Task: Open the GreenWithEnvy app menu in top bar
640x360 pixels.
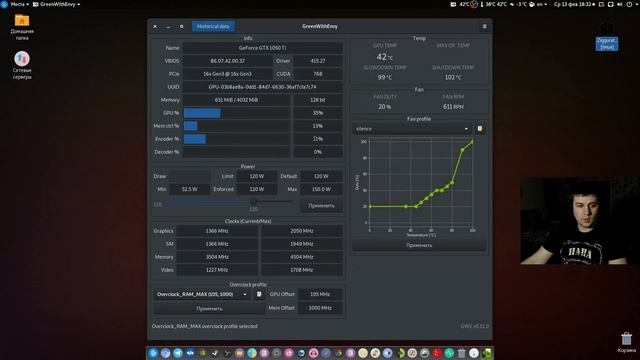Action: (56, 4)
